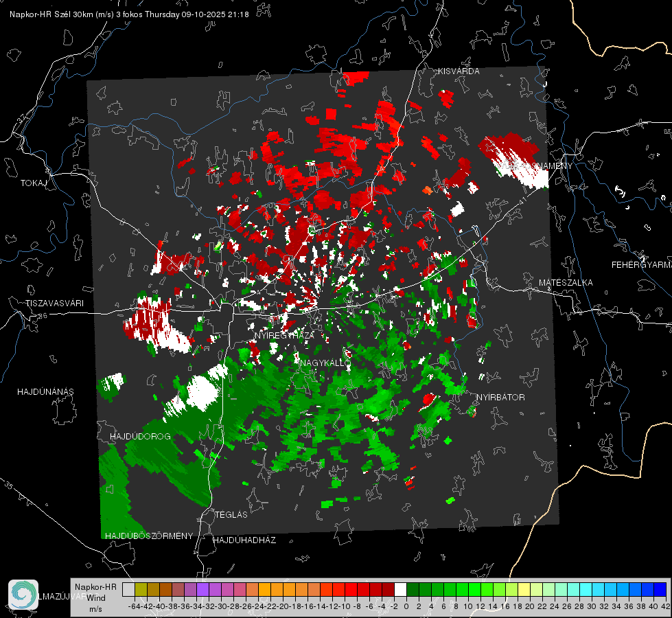Click the TOKAJ city label
The image size is (672, 618).
point(34,183)
